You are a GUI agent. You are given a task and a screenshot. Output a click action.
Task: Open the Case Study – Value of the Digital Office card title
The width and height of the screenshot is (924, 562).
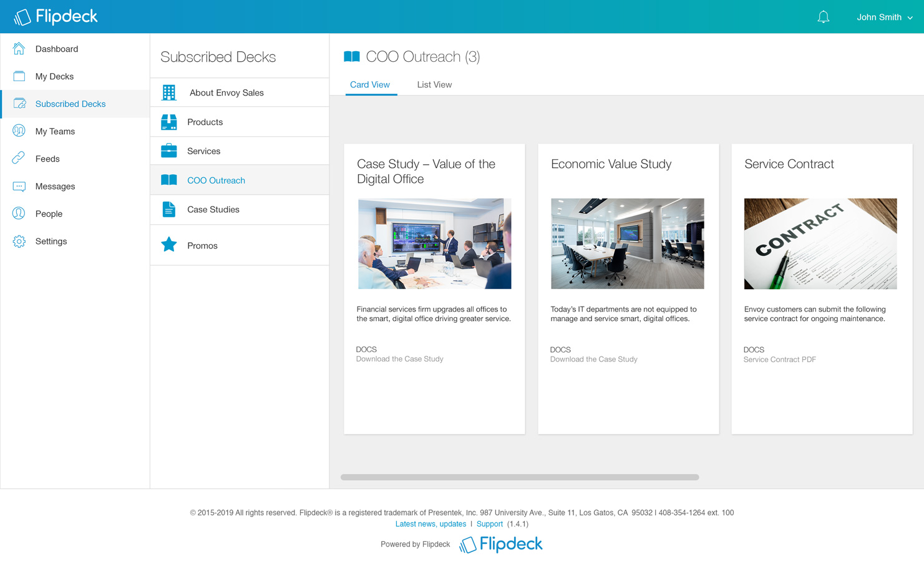[426, 171]
